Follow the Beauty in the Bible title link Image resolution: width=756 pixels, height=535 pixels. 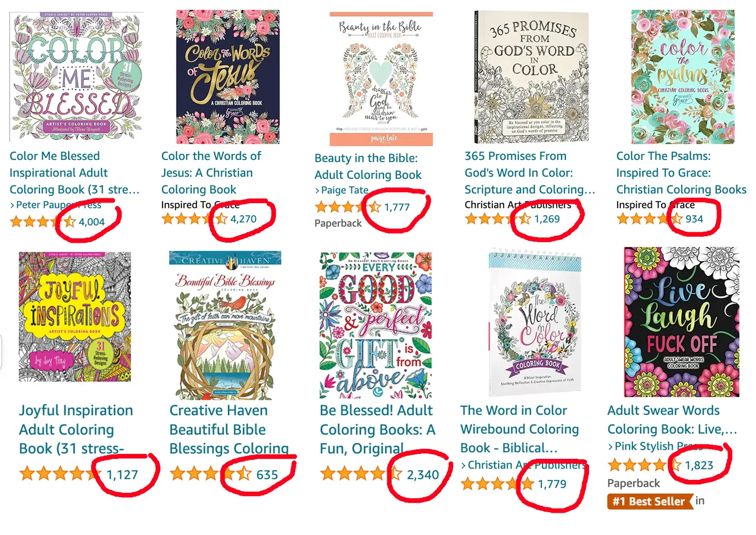[368, 166]
